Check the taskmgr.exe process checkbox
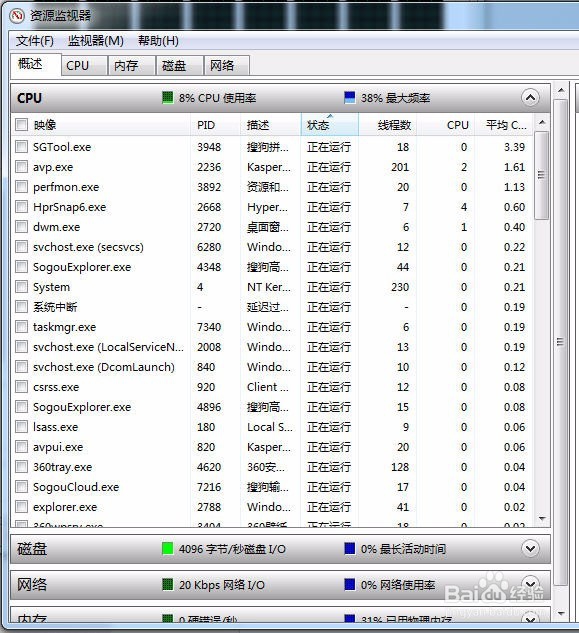Image resolution: width=579 pixels, height=633 pixels. (21, 327)
